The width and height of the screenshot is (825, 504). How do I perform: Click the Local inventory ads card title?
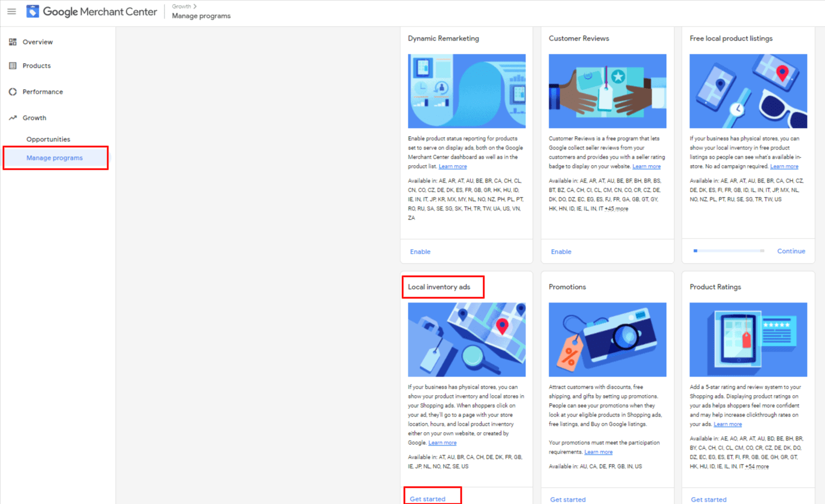(439, 287)
